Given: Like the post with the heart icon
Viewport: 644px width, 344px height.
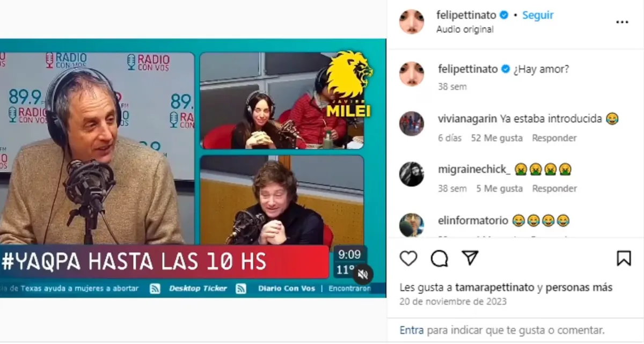Looking at the screenshot, I should click(x=408, y=259).
